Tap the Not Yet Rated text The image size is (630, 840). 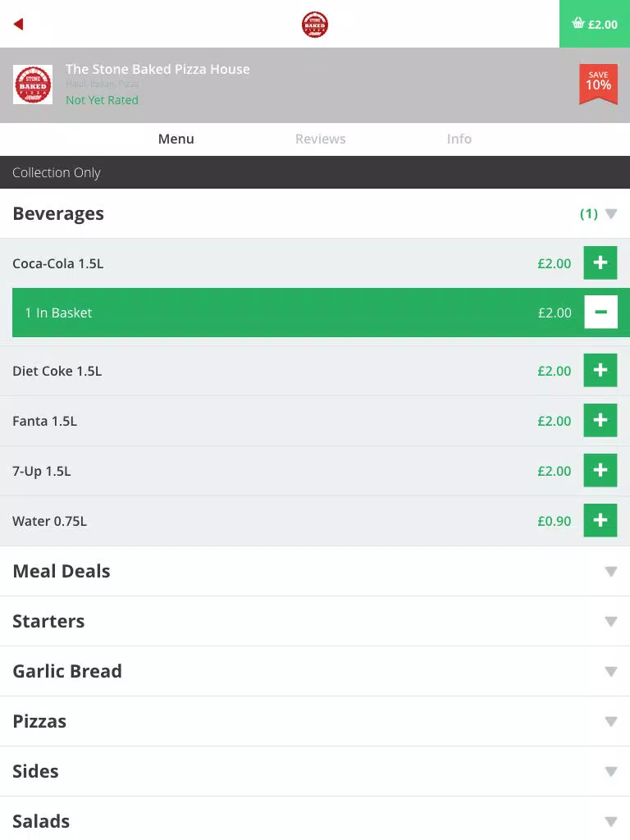(102, 100)
